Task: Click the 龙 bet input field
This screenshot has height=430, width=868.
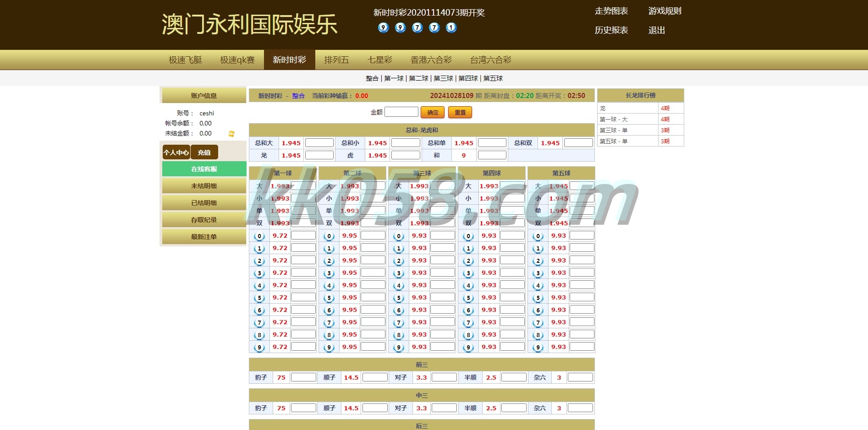Action: [319, 155]
